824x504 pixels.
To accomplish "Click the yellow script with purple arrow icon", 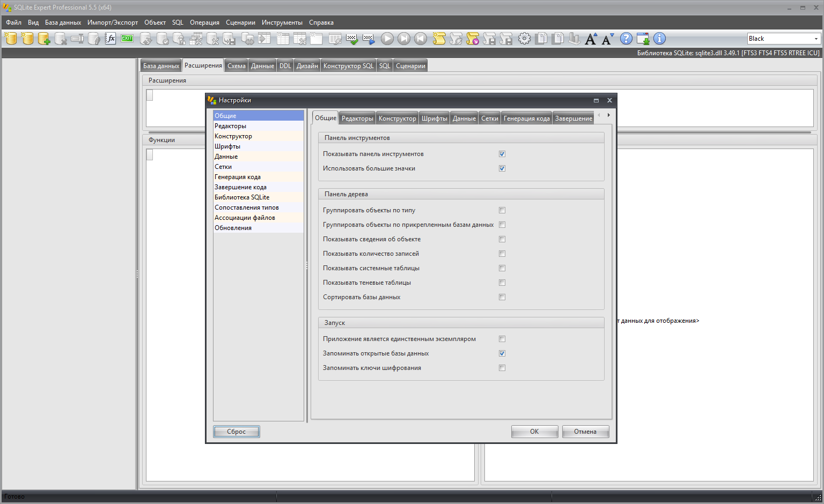I will coord(473,39).
